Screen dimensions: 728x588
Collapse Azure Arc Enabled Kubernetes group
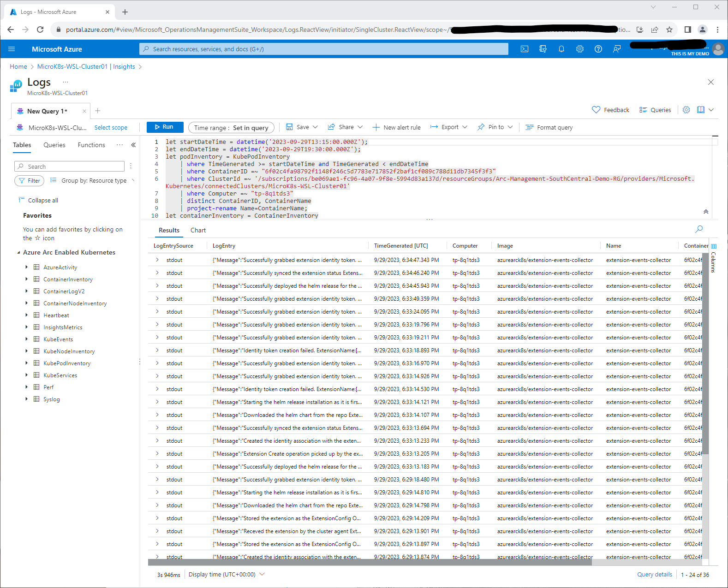pyautogui.click(x=18, y=253)
